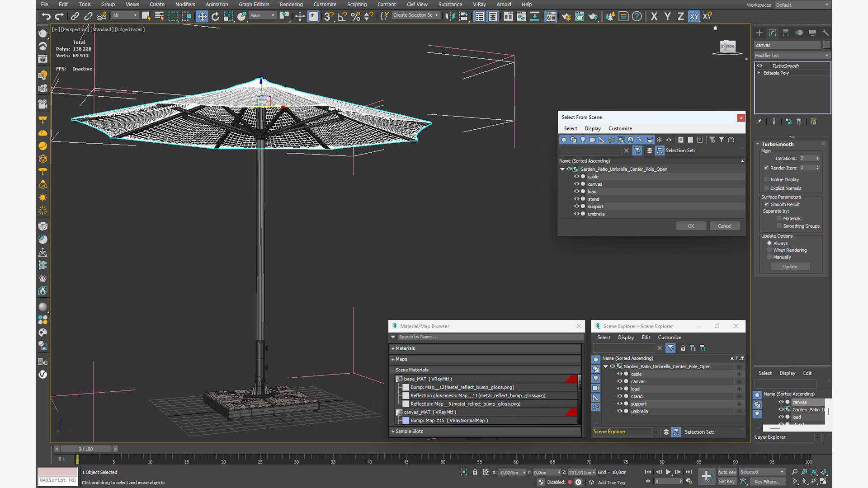Toggle the Percent Snap tool
Image resolution: width=868 pixels, height=488 pixels.
point(356,16)
